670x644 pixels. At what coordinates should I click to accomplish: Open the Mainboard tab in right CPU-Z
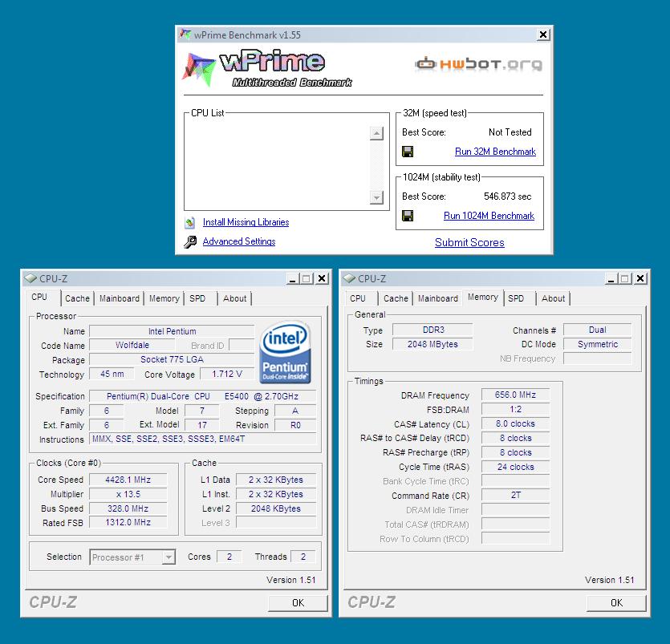click(438, 298)
